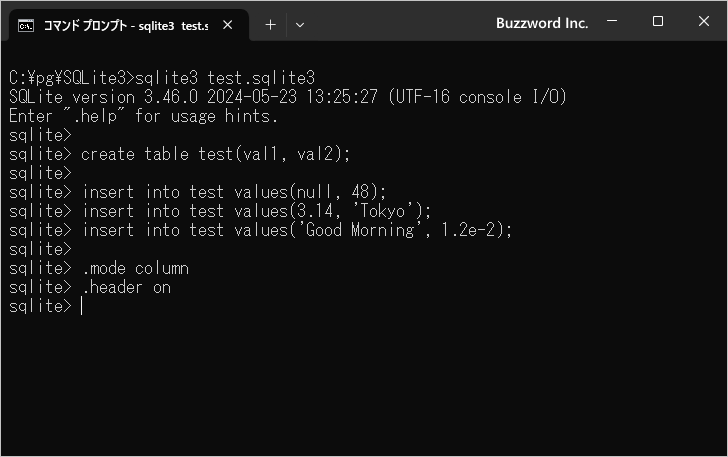Open a new tab with the plus button
728x457 pixels.
click(x=270, y=24)
